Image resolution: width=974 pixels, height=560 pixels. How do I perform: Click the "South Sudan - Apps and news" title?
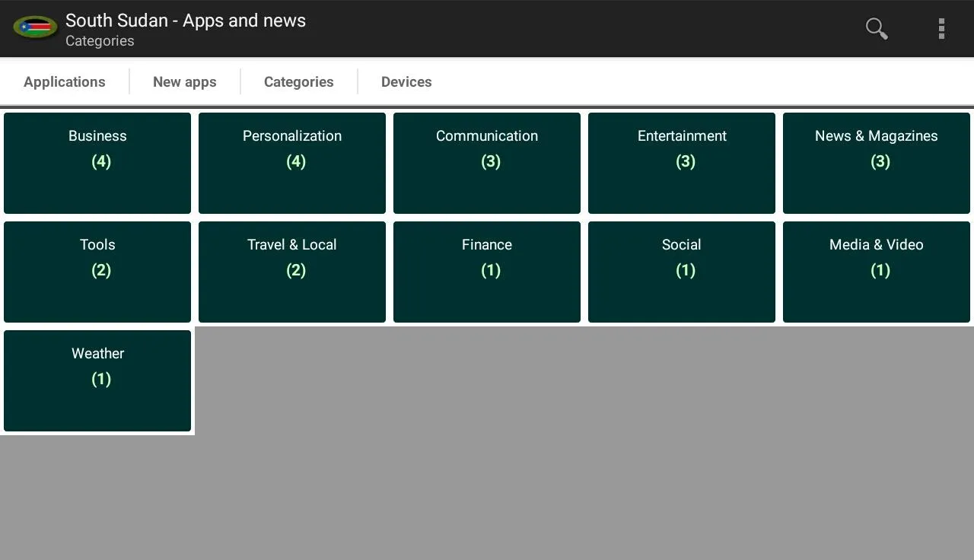click(x=186, y=21)
